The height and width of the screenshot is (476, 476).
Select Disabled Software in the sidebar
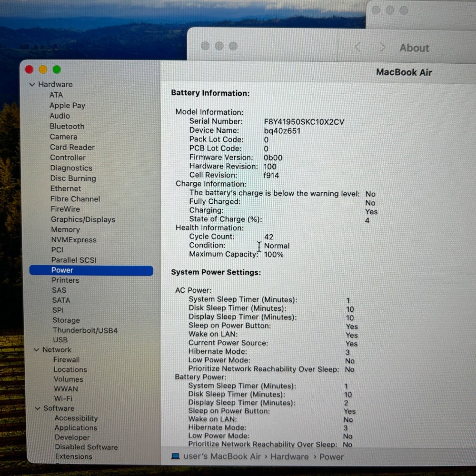(x=87, y=447)
